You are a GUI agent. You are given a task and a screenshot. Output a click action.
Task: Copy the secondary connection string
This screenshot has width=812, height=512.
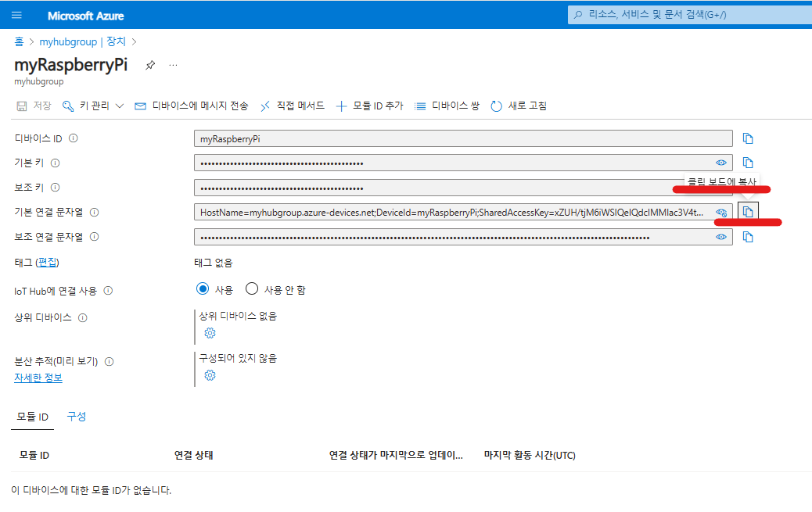(748, 237)
